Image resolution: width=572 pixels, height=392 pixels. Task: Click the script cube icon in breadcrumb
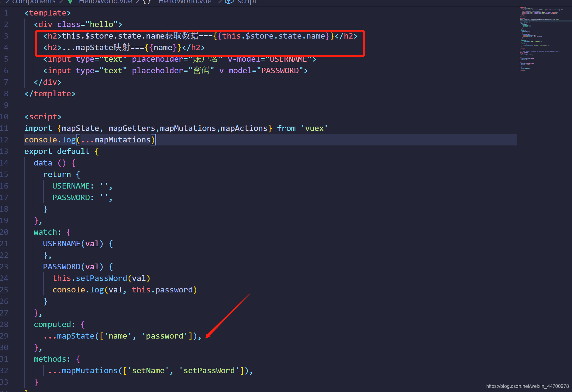tap(229, 2)
